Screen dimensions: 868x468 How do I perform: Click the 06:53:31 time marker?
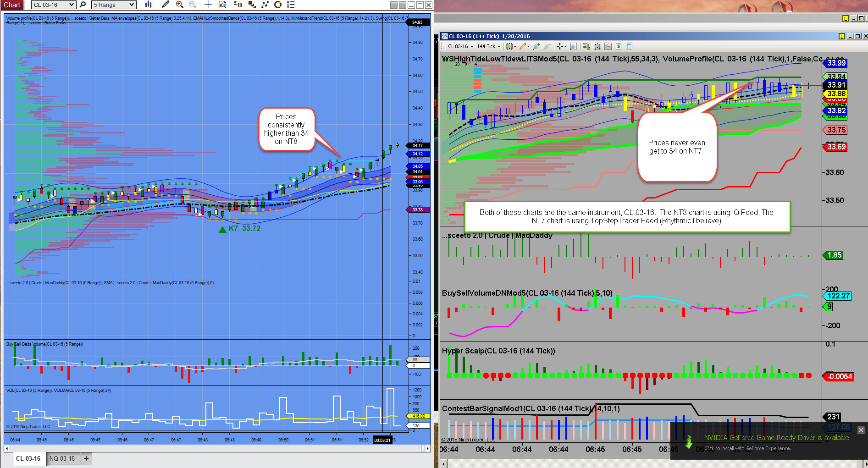point(382,440)
